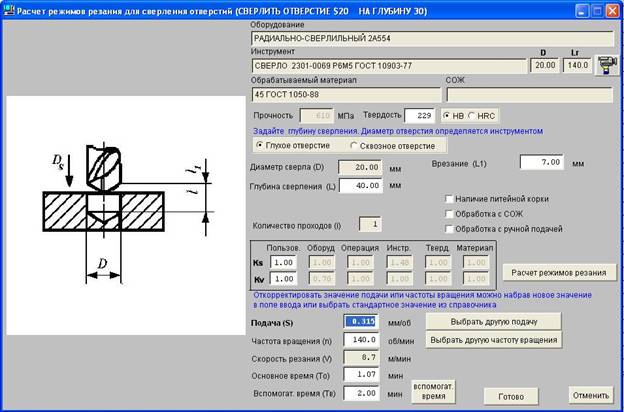Image resolution: width=624 pixels, height=412 pixels.
Task: Click the Выбрать другую подачу button
Action: [492, 321]
